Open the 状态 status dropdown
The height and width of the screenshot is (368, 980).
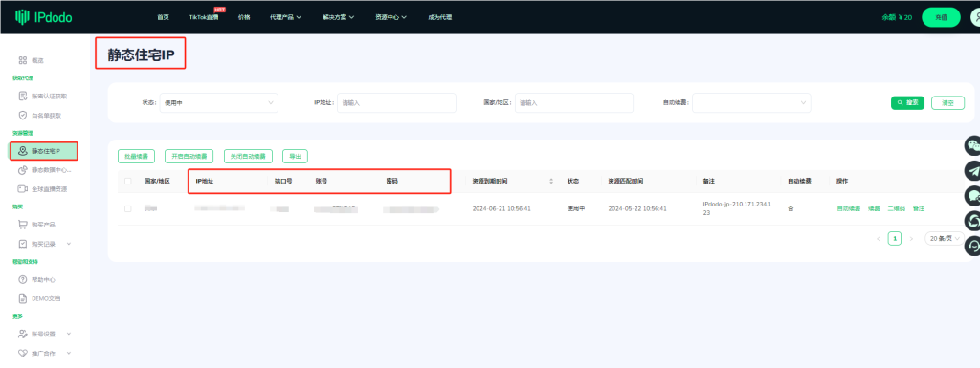point(218,102)
